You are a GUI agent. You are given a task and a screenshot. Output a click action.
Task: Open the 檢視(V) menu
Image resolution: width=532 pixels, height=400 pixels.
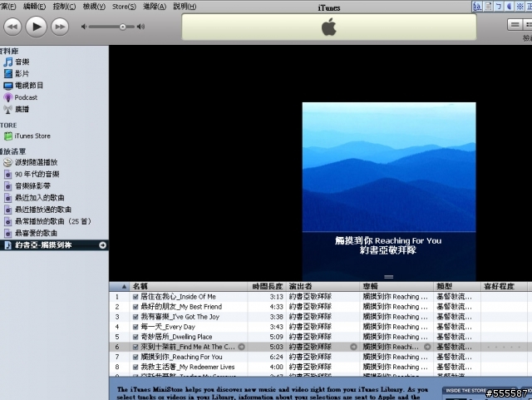click(x=94, y=7)
